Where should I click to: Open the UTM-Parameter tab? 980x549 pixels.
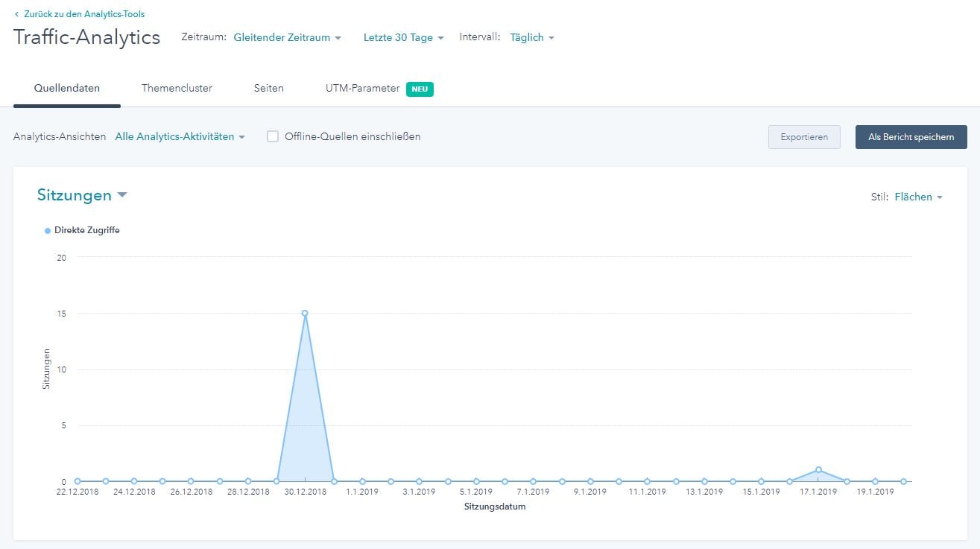[x=362, y=88]
